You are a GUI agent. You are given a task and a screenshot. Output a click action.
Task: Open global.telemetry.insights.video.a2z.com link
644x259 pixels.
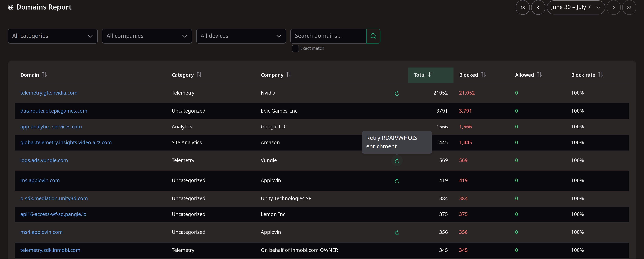coord(66,142)
